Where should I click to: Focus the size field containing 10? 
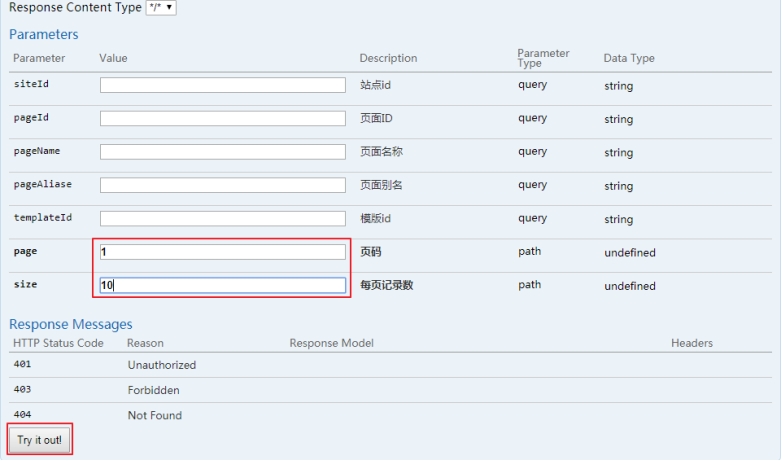pyautogui.click(x=222, y=285)
